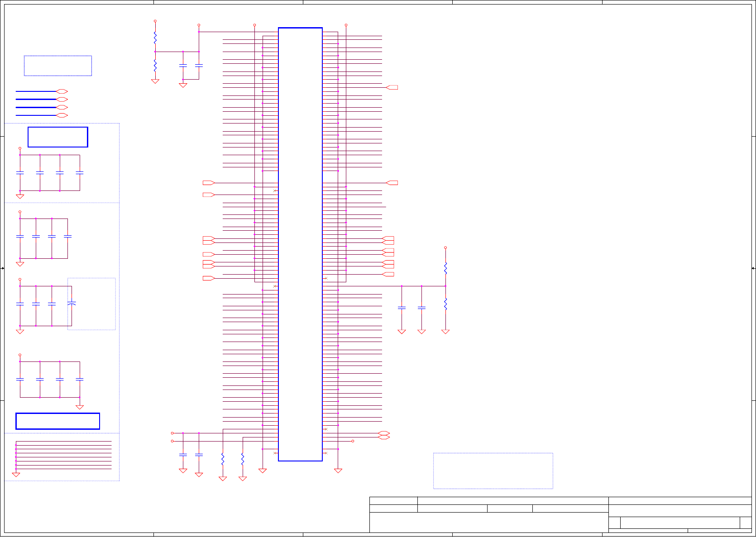Image resolution: width=756 pixels, height=537 pixels.
Task: Select the lower resistor of the top-left divider
Action: 155,66
